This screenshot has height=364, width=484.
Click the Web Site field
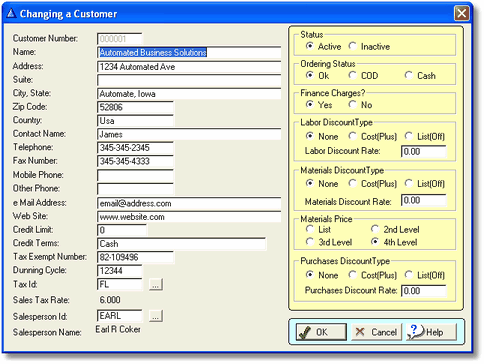point(189,217)
